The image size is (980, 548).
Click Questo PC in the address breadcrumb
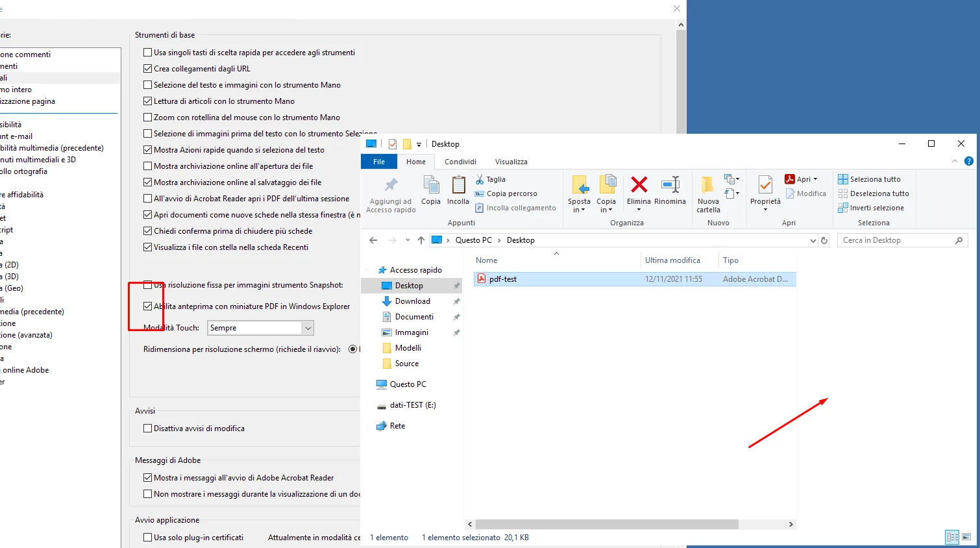(473, 240)
